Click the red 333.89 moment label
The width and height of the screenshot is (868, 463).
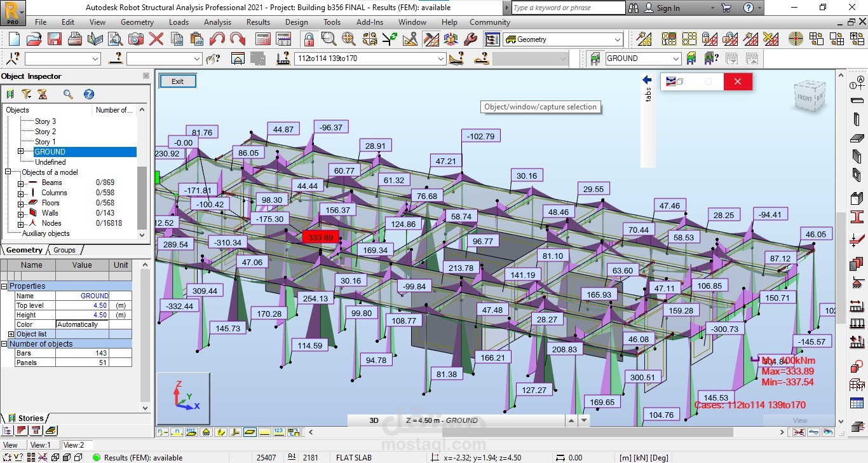tap(320, 237)
